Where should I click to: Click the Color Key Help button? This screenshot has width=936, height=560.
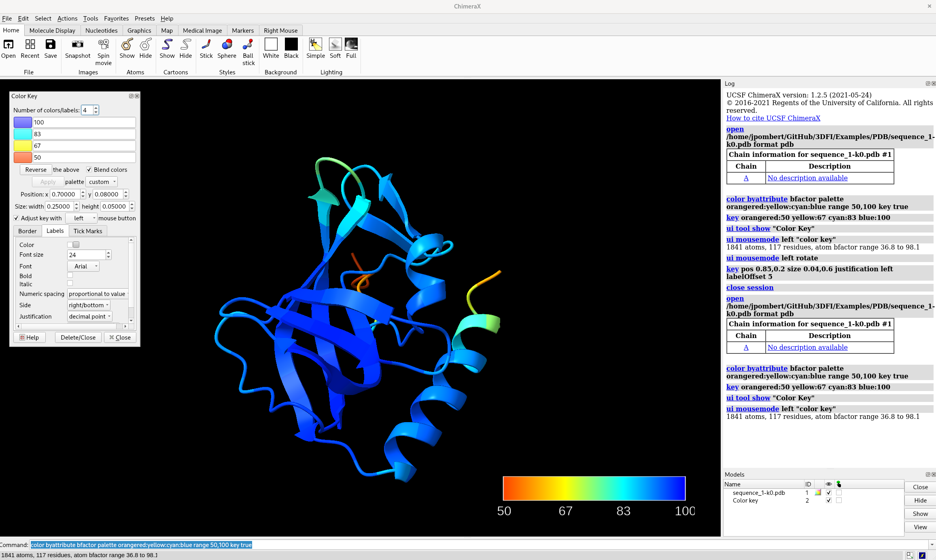pos(30,337)
